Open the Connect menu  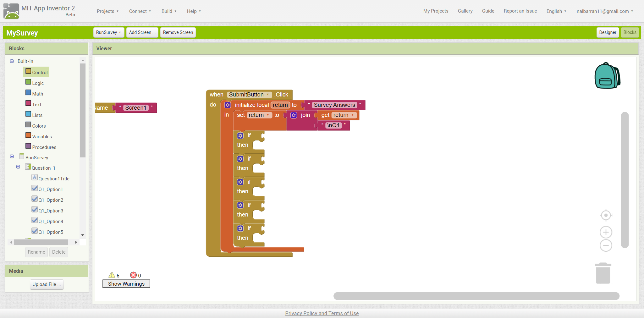click(140, 11)
